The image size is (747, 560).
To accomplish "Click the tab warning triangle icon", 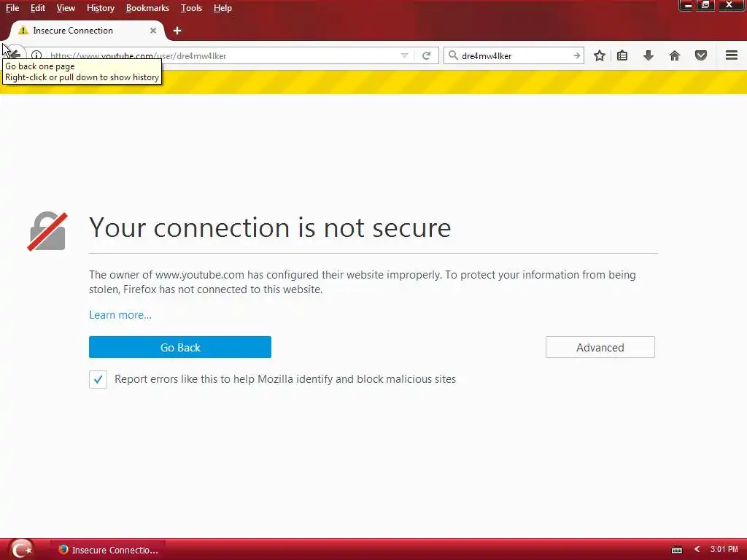I will click(x=23, y=31).
